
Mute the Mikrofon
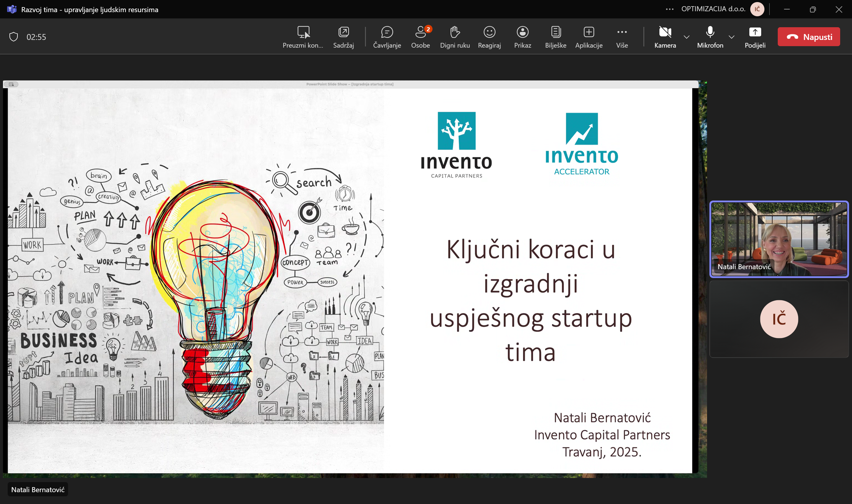pos(710,37)
